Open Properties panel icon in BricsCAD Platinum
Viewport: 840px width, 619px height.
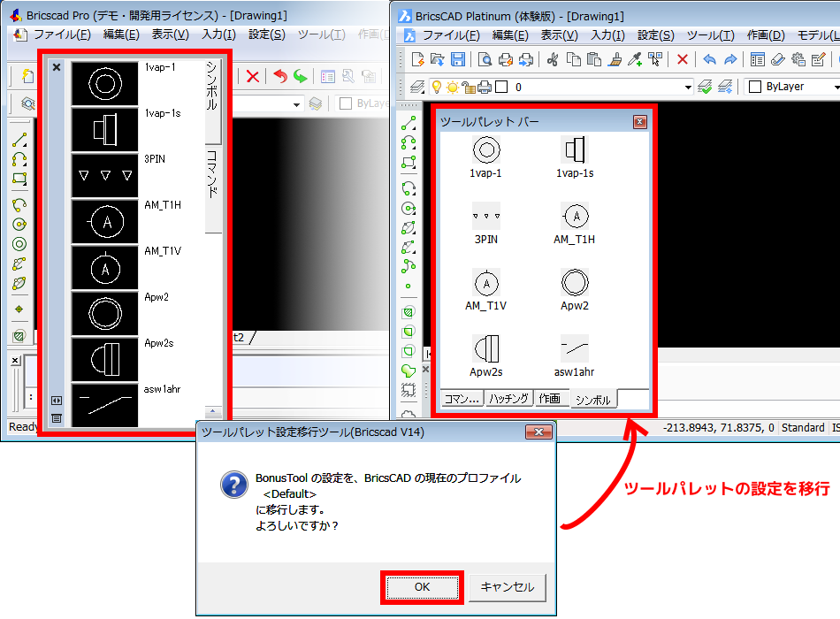(x=758, y=59)
